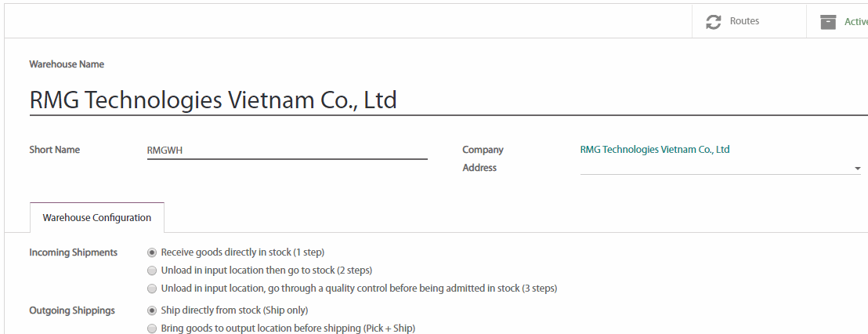
Task: Click the Active archive box icon
Action: [828, 22]
